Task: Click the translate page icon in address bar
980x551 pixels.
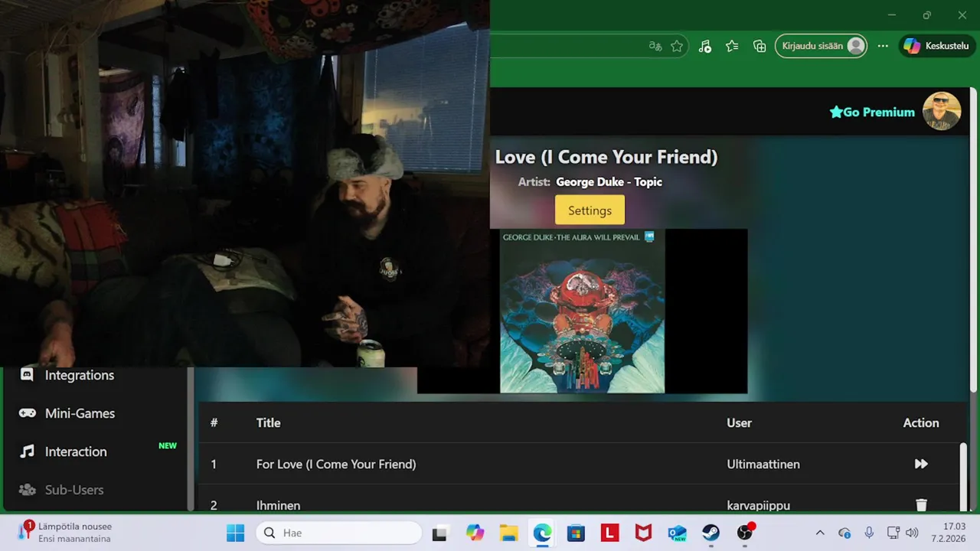Action: coord(655,46)
